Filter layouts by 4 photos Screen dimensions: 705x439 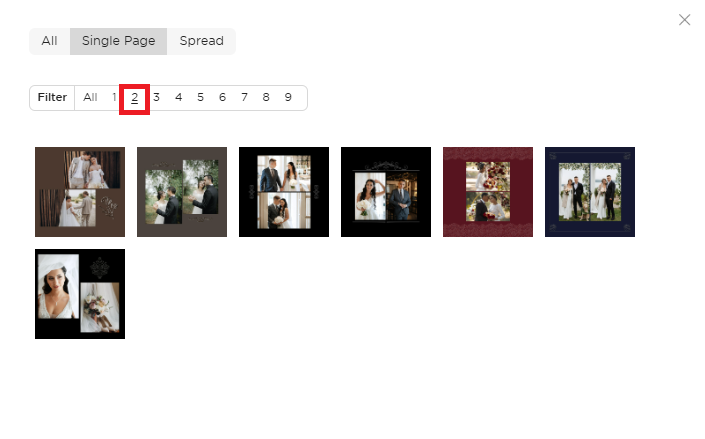pyautogui.click(x=178, y=97)
